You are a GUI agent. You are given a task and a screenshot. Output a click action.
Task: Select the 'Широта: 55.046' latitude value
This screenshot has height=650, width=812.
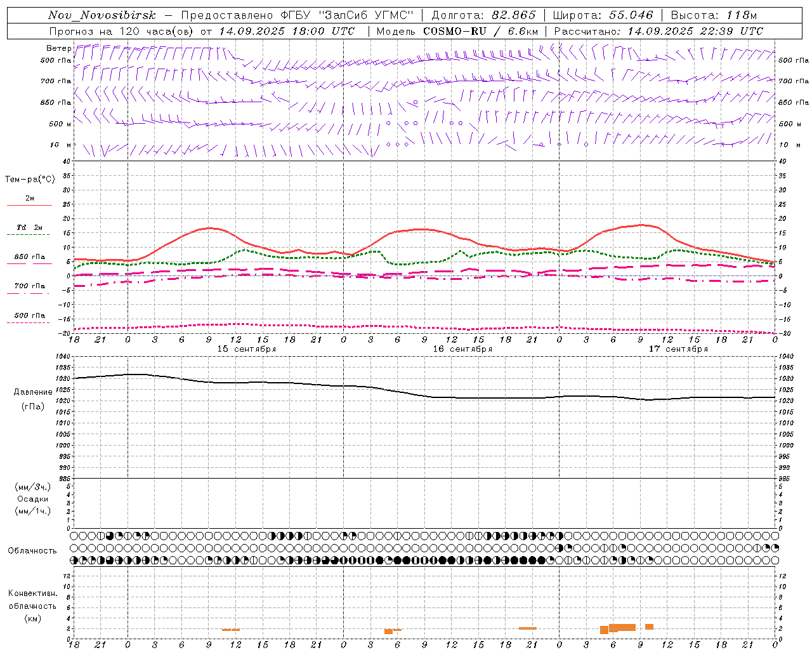(x=603, y=15)
